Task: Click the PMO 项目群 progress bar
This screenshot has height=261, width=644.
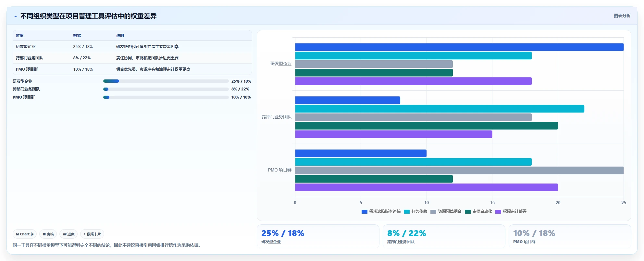Action: pyautogui.click(x=166, y=97)
